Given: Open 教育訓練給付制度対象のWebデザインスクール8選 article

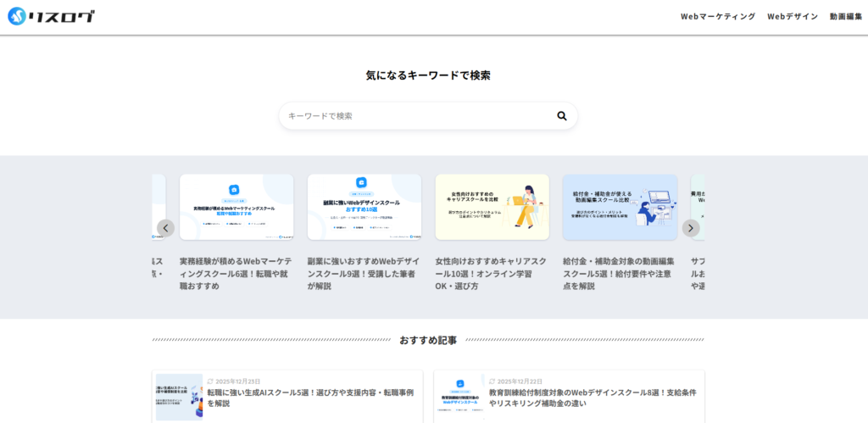Looking at the screenshot, I should coord(592,398).
